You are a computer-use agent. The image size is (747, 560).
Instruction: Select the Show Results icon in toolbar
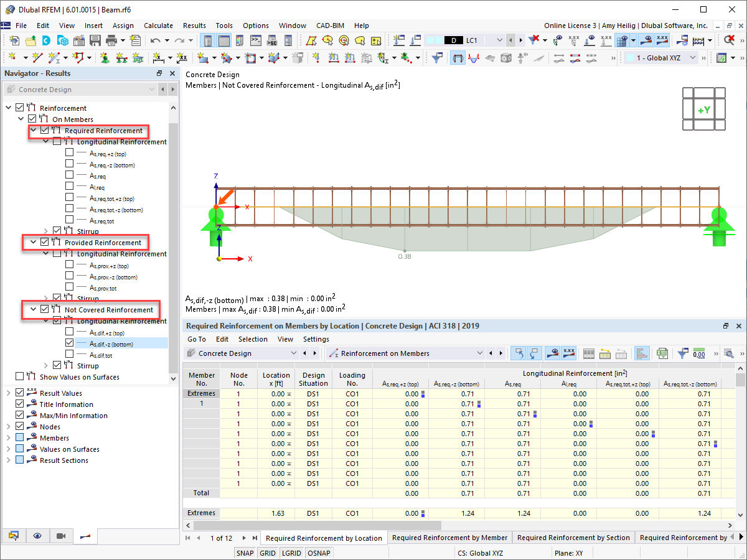pyautogui.click(x=553, y=353)
